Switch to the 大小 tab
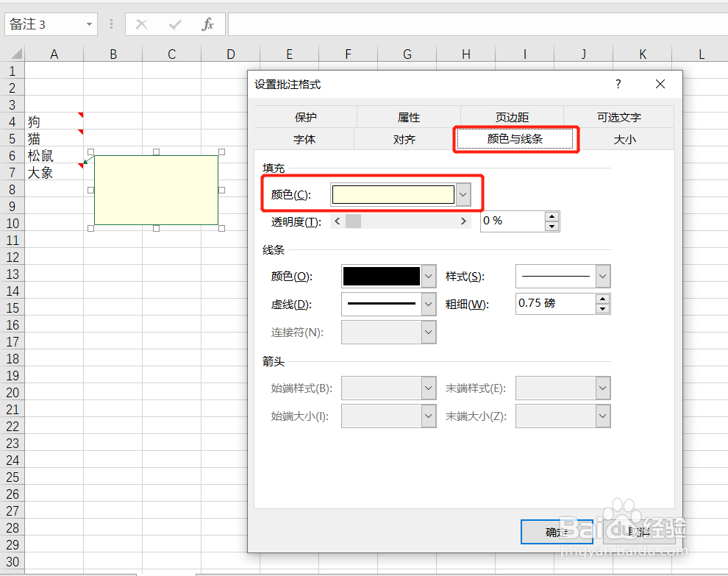728x576 pixels. point(625,139)
